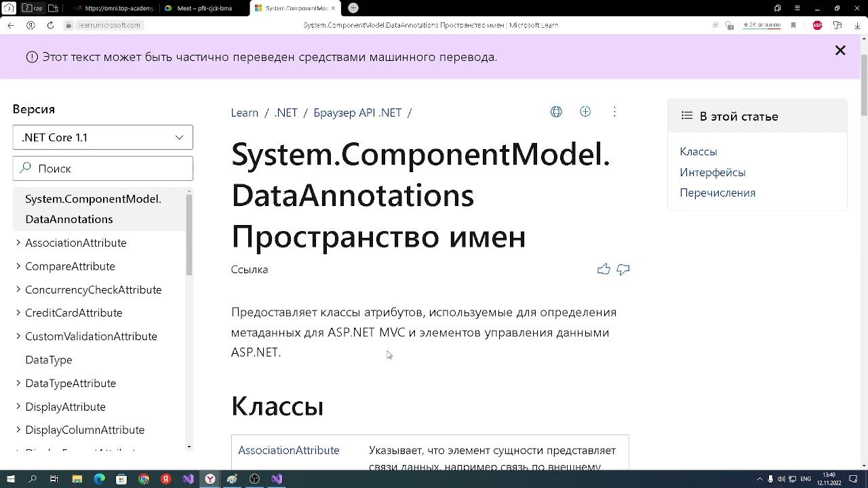Open AssociationAttribute link in classes table

point(289,450)
